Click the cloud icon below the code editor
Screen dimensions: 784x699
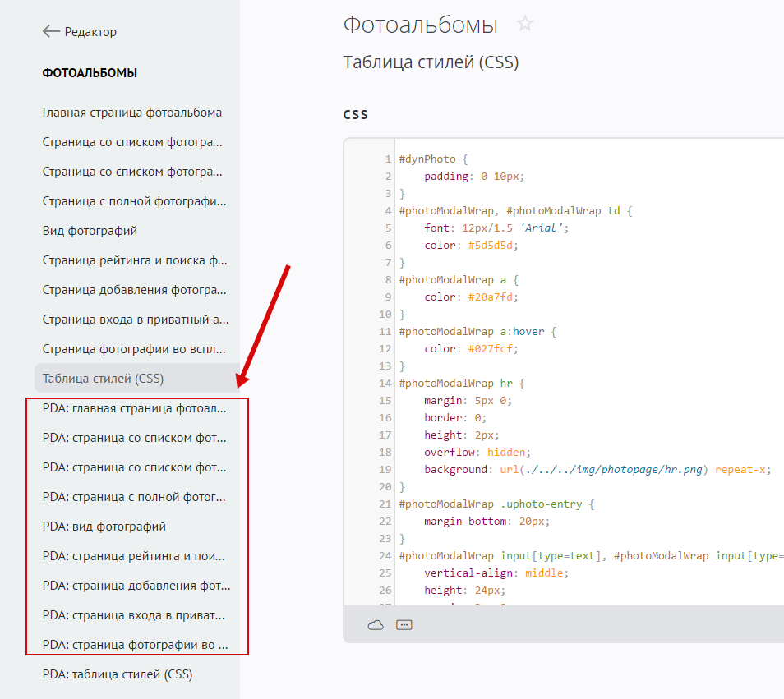pyautogui.click(x=376, y=625)
